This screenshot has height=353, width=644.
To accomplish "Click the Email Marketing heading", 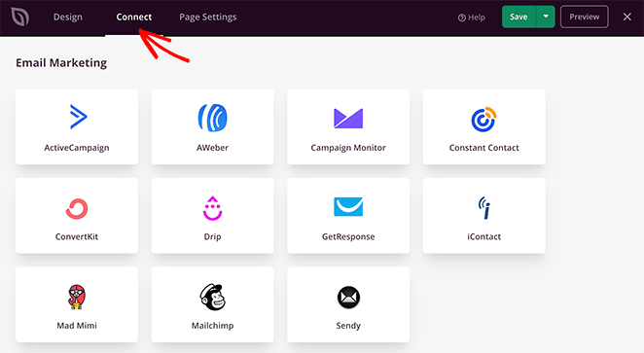I will coord(61,63).
